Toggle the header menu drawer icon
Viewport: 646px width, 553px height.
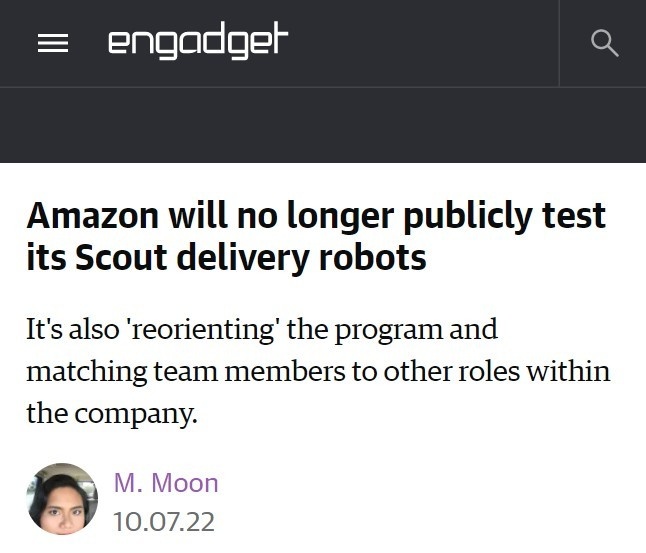pyautogui.click(x=52, y=44)
